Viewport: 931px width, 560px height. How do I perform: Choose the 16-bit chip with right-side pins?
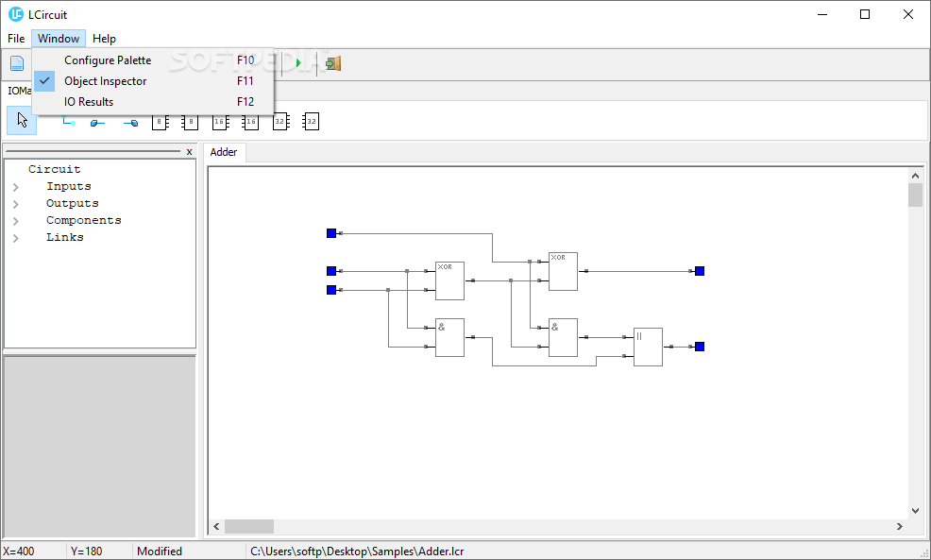tap(220, 122)
